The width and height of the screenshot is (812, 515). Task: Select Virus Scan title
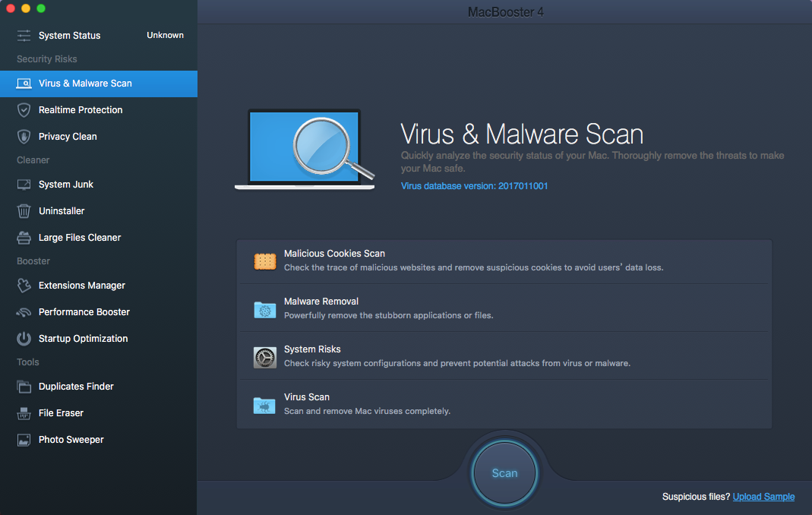pos(307,397)
